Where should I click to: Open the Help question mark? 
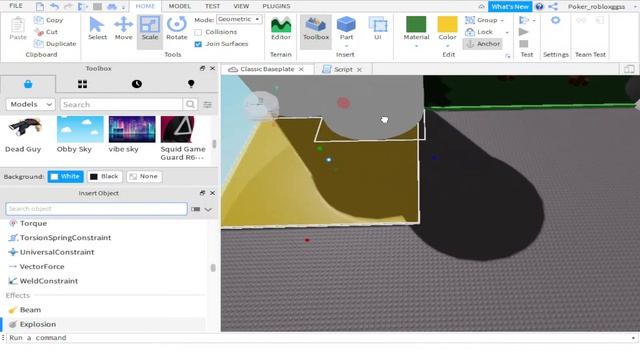click(x=539, y=7)
